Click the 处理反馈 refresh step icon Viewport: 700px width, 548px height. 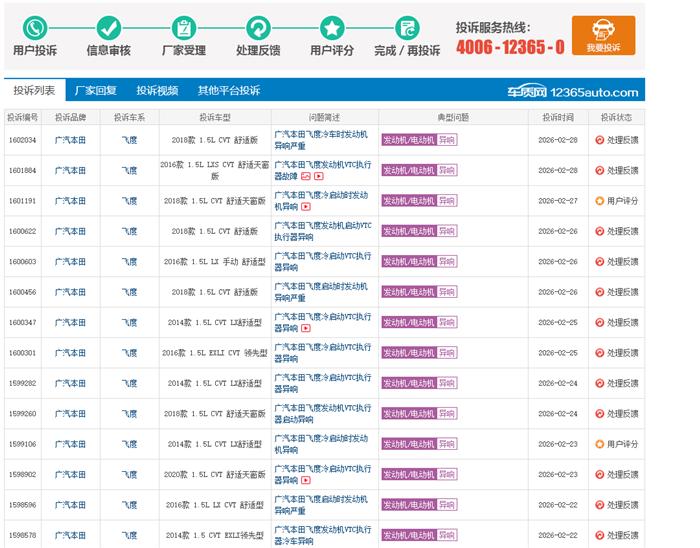[x=258, y=28]
